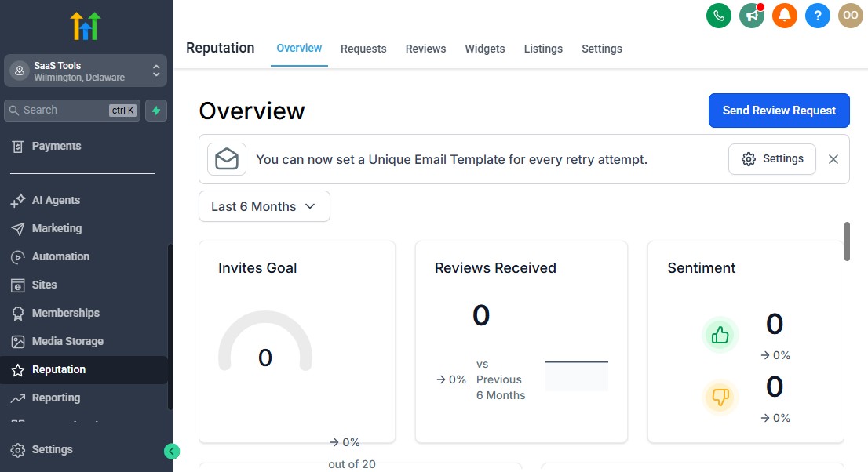
Task: Open the Last 6 Months dropdown
Action: [x=264, y=206]
